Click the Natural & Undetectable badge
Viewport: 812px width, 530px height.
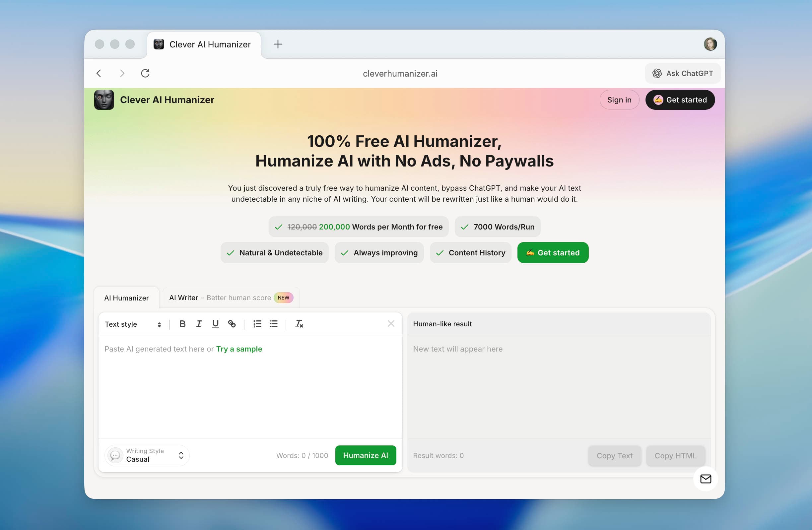(274, 253)
